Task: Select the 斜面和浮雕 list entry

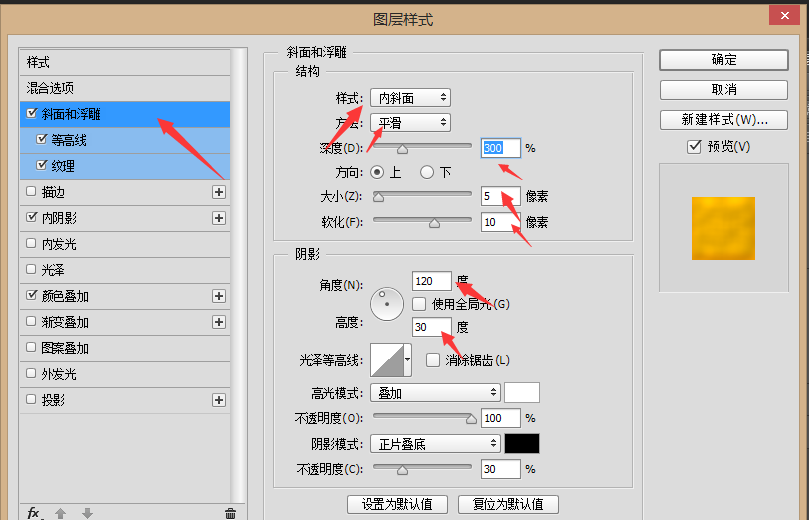Action: [x=125, y=114]
